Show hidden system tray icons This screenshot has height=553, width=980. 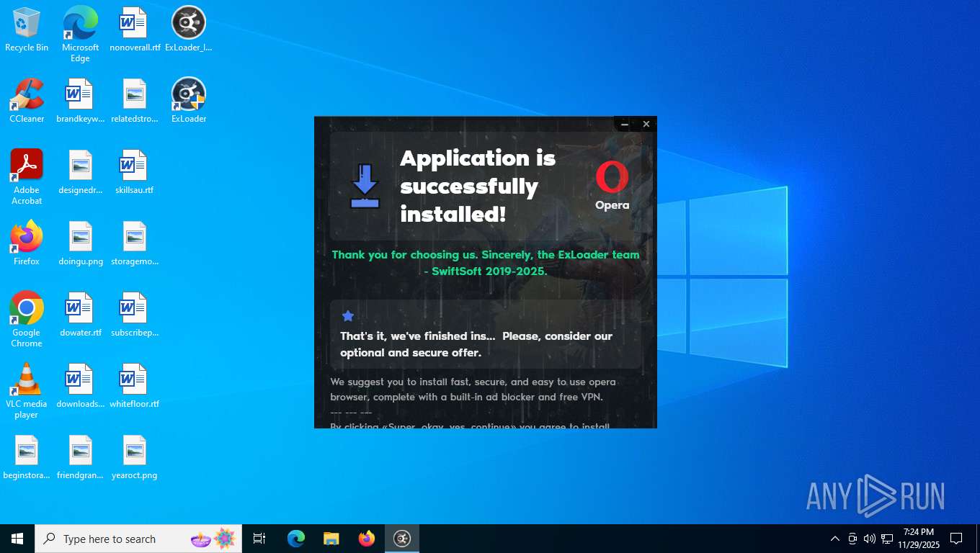(x=835, y=539)
